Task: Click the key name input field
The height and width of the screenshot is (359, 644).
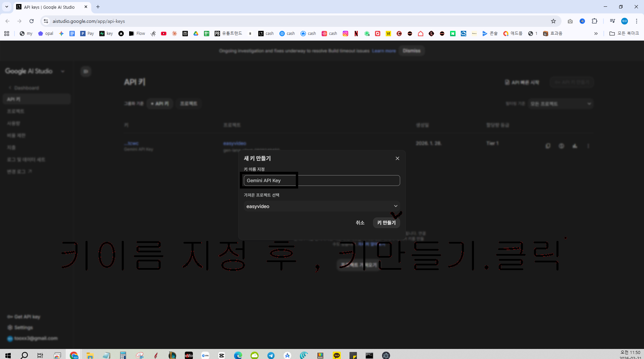Action: tap(322, 181)
